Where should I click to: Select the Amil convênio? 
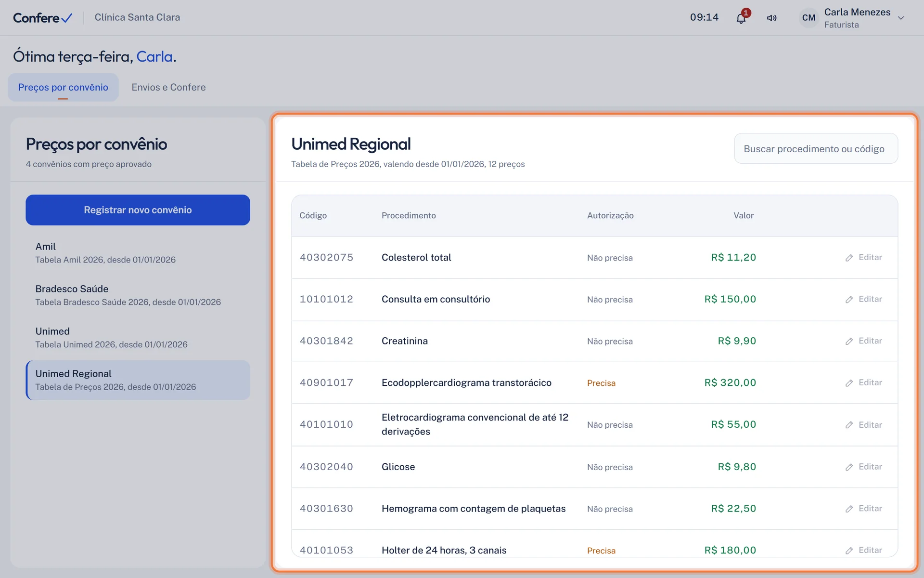(138, 253)
